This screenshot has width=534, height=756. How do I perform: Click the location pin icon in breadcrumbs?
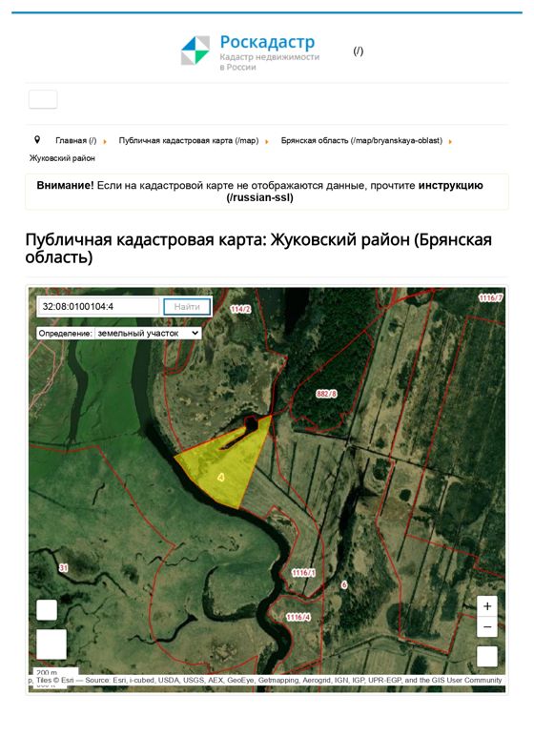tap(37, 140)
